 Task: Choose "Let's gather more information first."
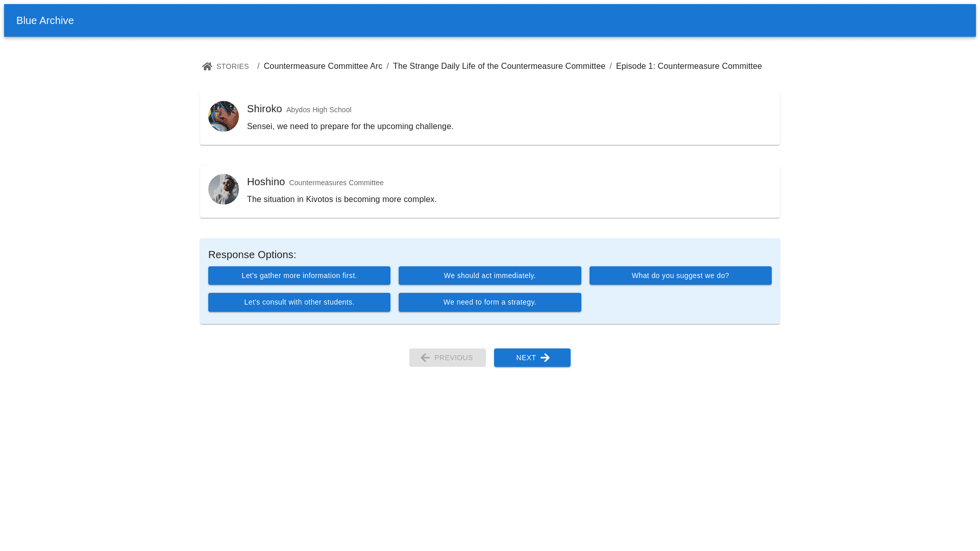[299, 275]
